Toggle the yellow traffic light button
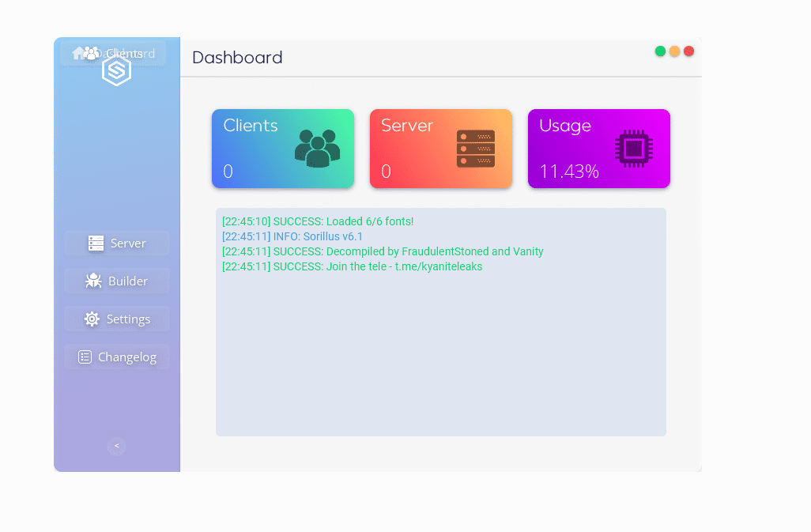 pyautogui.click(x=674, y=51)
